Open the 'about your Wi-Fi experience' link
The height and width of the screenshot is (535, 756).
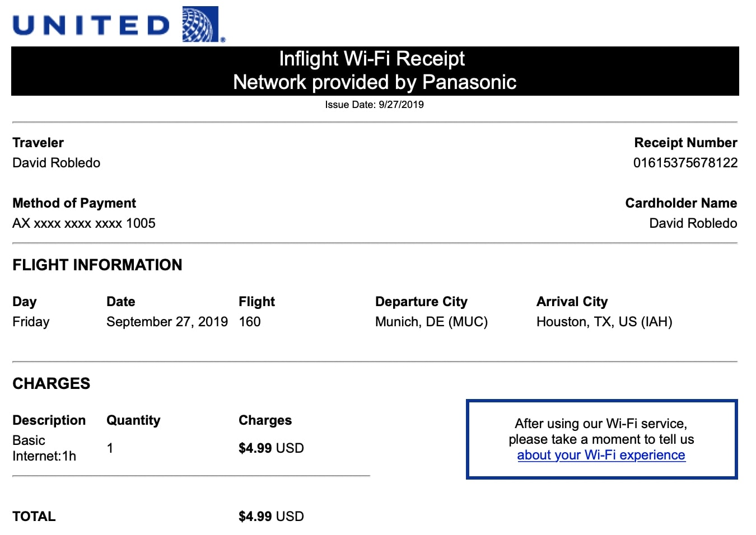[x=601, y=455]
